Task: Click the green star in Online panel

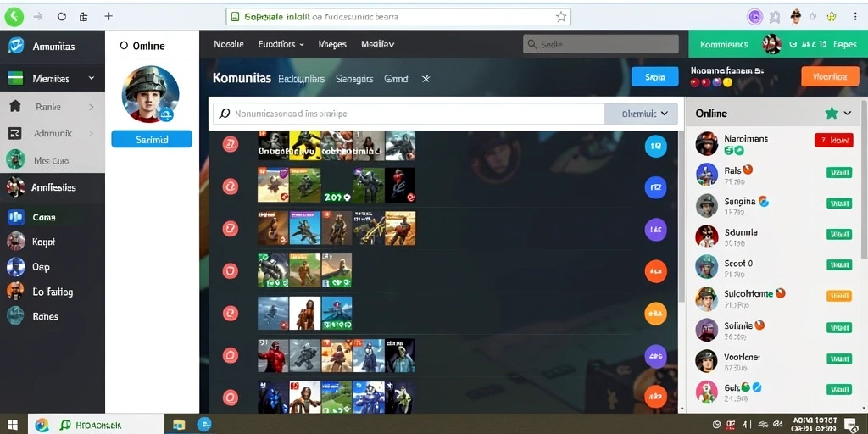Action: click(x=832, y=114)
